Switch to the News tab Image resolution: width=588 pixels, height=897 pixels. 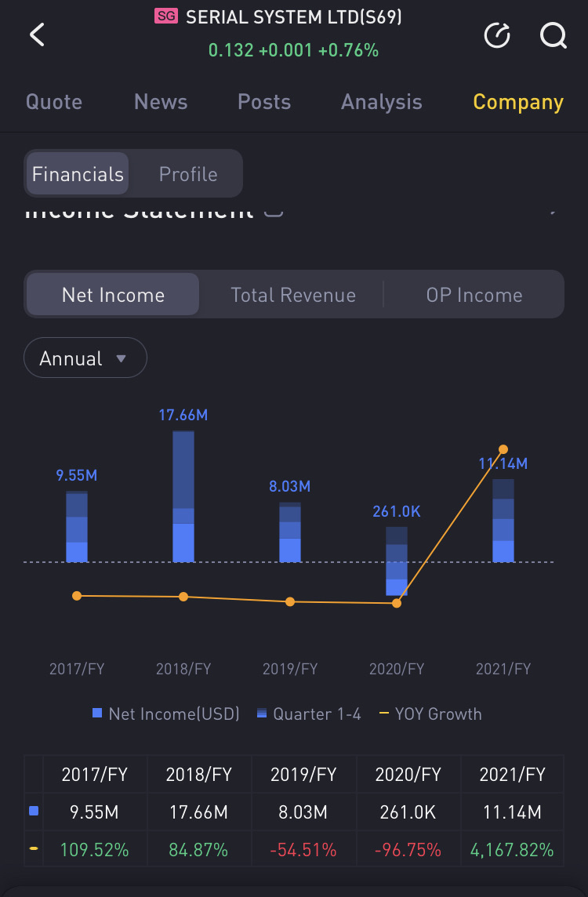[x=161, y=102]
